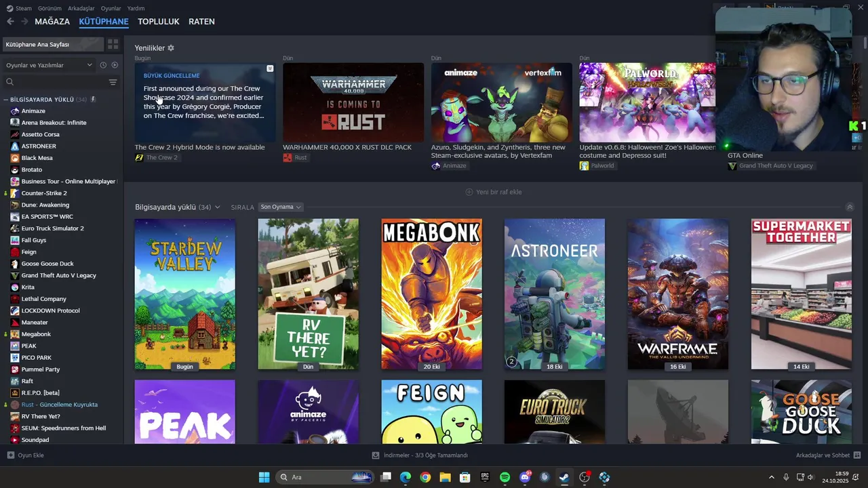868x488 pixels.
Task: Switch to the MAĞAZA tab
Action: (52, 22)
